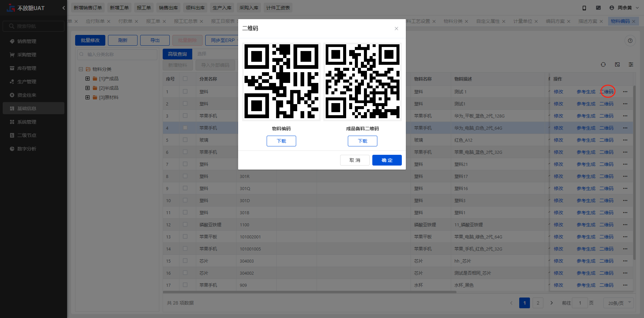Check the checkbox for row 5
The width and height of the screenshot is (644, 318).
pos(185,140)
